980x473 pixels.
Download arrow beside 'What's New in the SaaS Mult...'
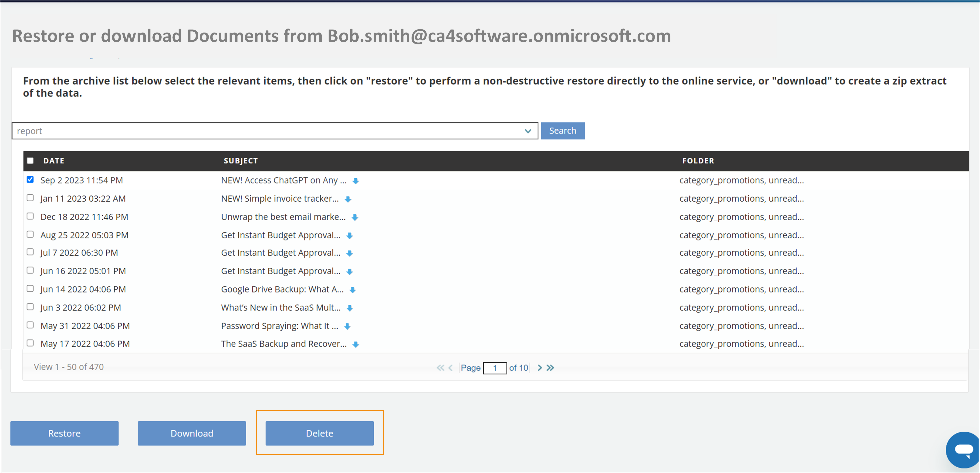350,308
